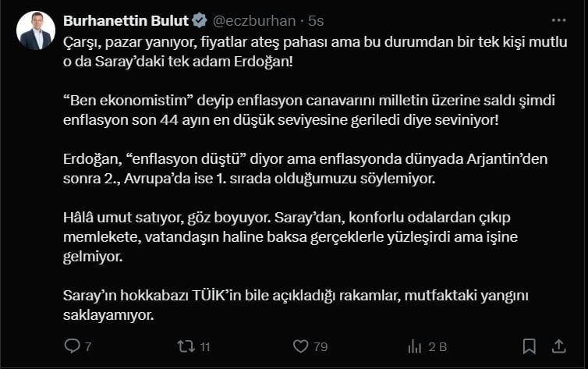Click the Burhanettin Bulut display name
This screenshot has width=588, height=369.
(126, 20)
